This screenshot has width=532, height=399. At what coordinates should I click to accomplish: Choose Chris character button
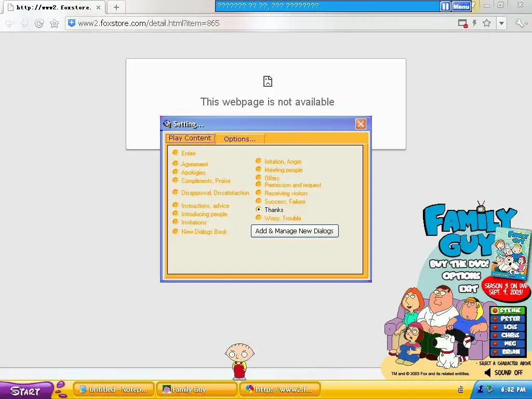[507, 335]
